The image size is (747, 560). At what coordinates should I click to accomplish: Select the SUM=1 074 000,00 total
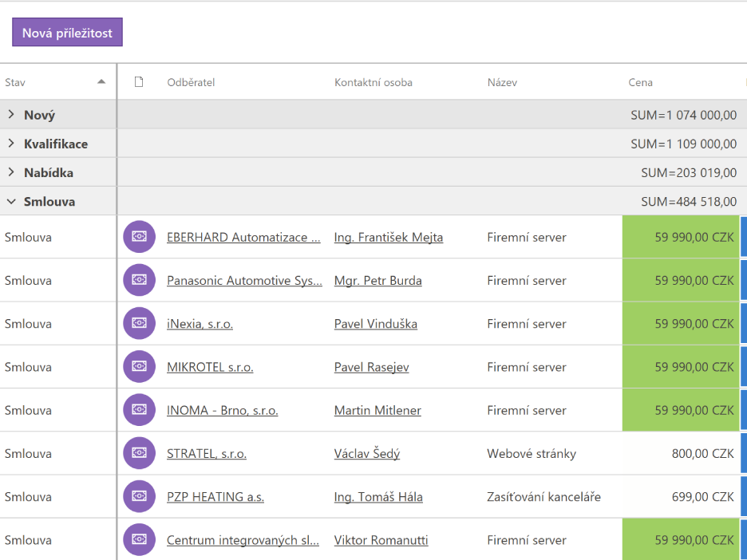(x=684, y=115)
